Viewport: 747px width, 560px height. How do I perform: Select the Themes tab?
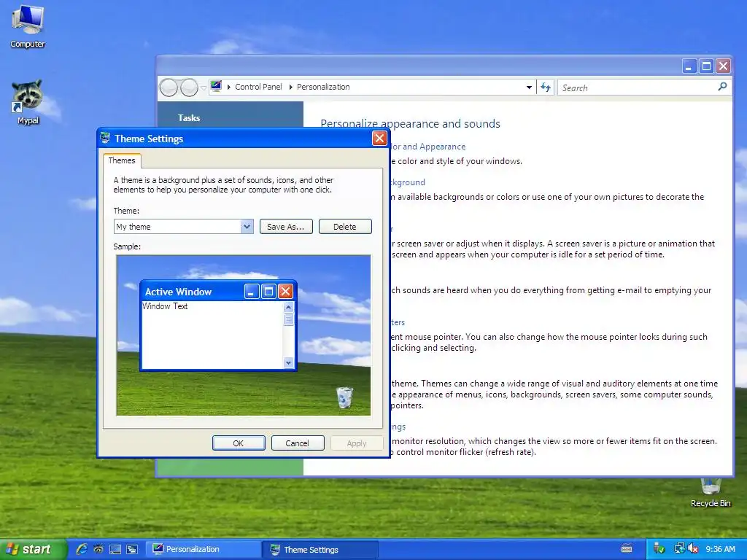tap(122, 160)
